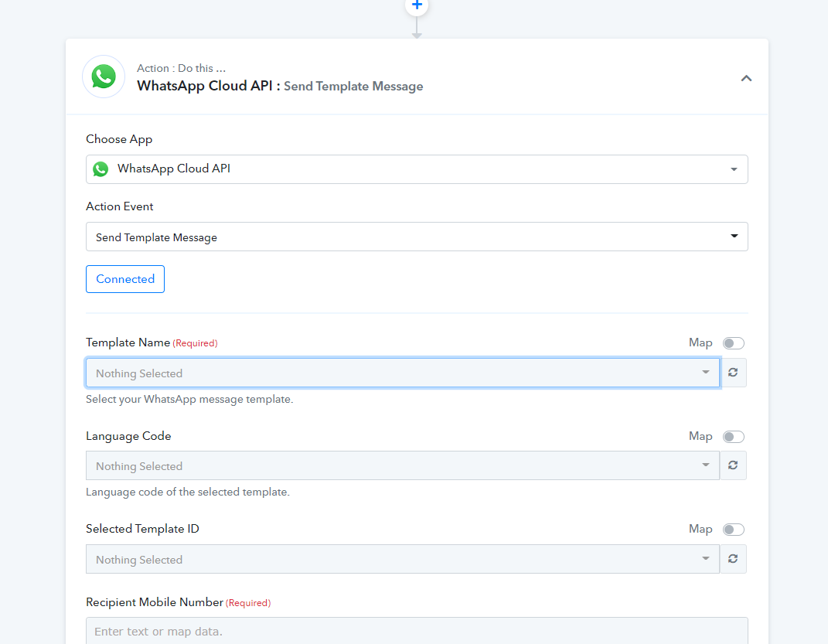Toggle Map switch for Language Code
The height and width of the screenshot is (644, 828).
click(x=734, y=437)
